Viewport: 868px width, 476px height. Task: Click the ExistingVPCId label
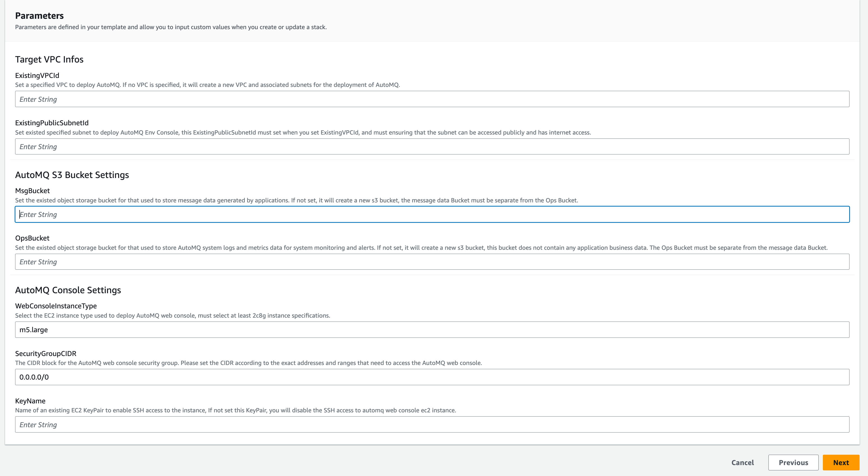point(37,75)
